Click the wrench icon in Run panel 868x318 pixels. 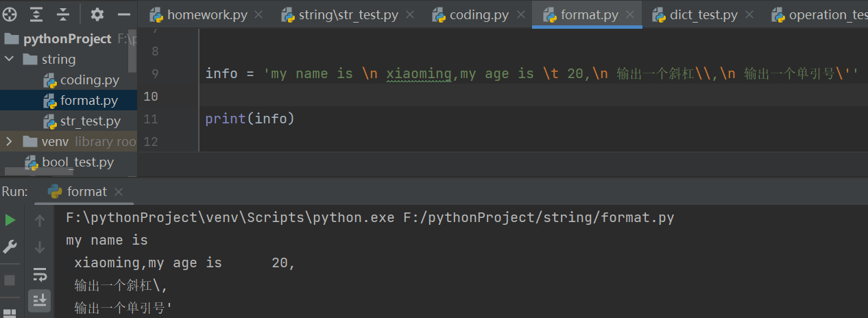[x=10, y=247]
